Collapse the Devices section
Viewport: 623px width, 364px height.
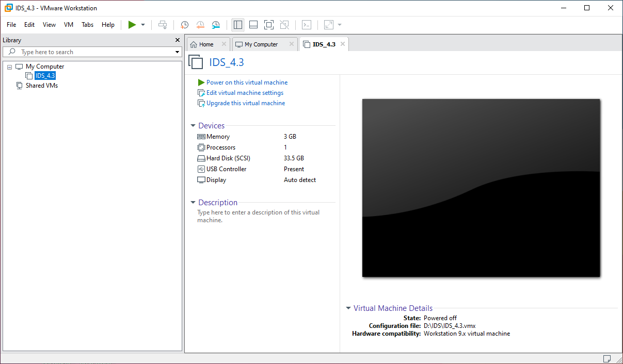coord(193,126)
